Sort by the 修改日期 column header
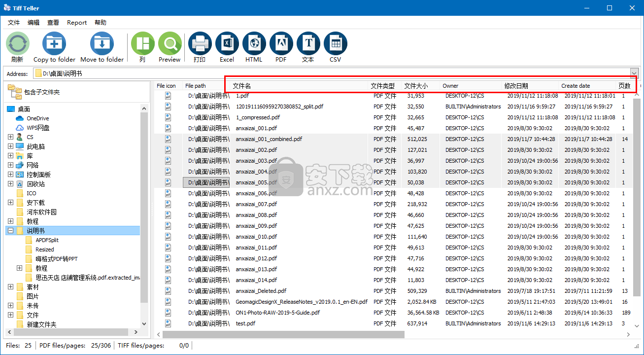Viewport: 644px width, 355px height. pyautogui.click(x=530, y=86)
